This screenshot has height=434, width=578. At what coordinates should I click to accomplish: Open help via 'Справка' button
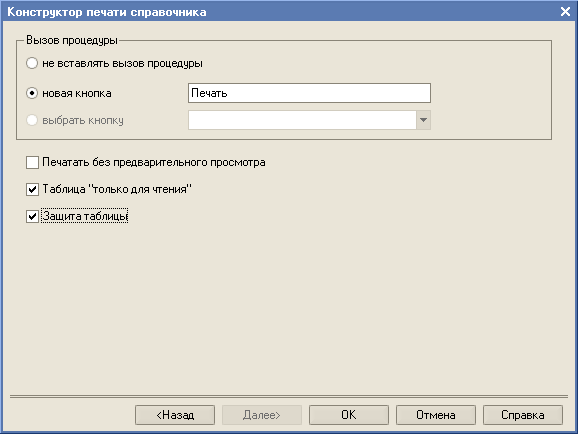click(x=523, y=415)
